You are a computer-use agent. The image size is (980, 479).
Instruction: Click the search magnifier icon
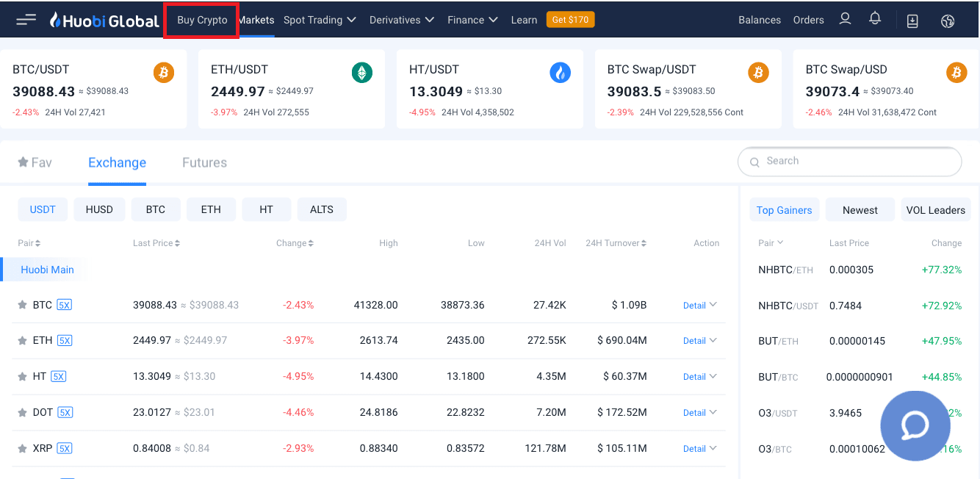tap(754, 162)
